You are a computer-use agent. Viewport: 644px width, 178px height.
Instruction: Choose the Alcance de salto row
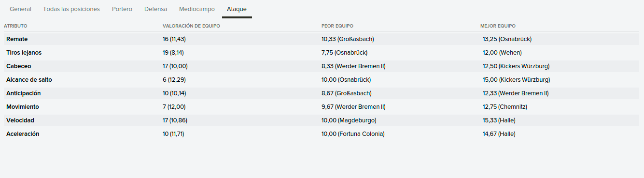pos(322,79)
